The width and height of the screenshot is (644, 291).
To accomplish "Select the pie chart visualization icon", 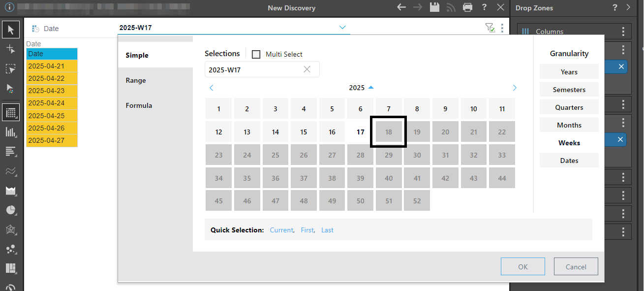I will pyautogui.click(x=11, y=210).
